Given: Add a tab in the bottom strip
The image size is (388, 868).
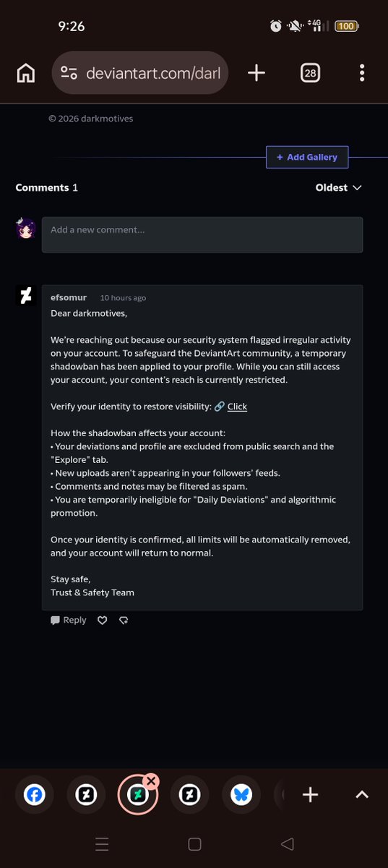Looking at the screenshot, I should click(x=310, y=795).
